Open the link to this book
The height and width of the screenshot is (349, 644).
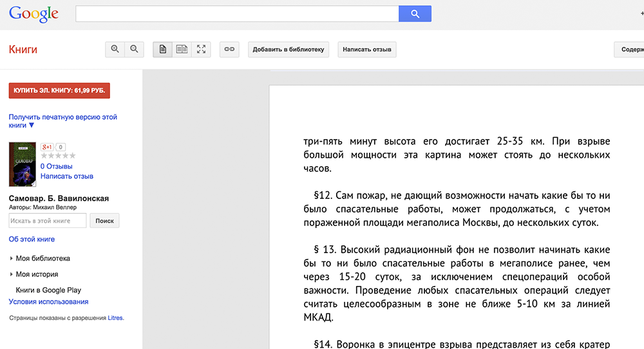[x=229, y=49]
